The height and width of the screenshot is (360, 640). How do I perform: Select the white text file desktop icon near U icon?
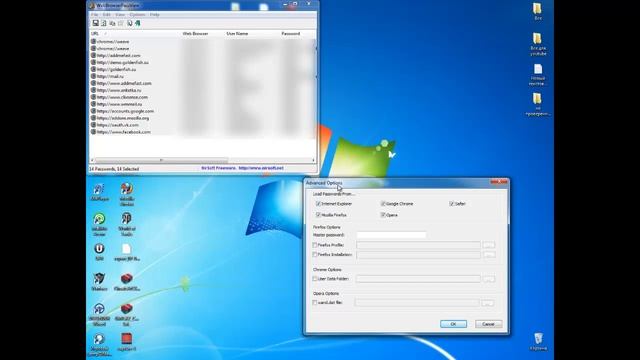pos(127,253)
